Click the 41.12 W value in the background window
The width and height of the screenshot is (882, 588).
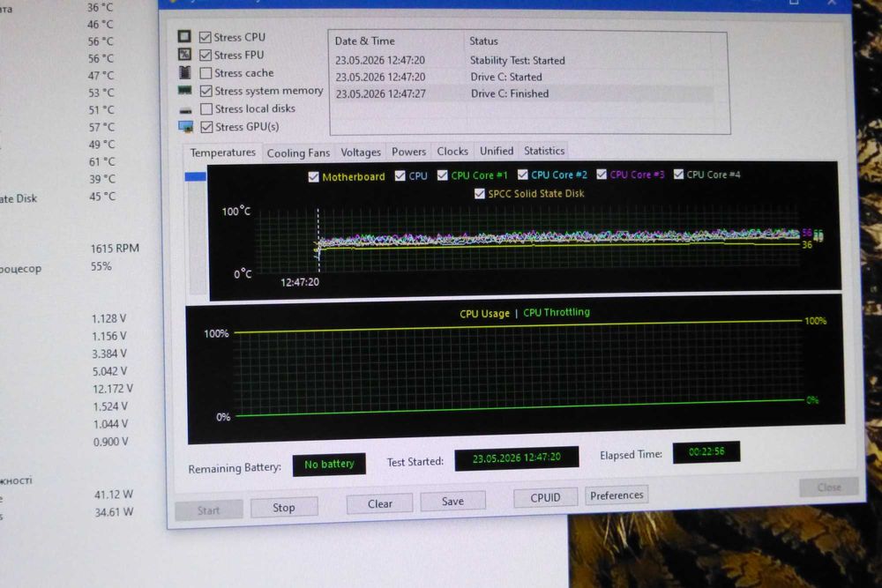tap(114, 495)
